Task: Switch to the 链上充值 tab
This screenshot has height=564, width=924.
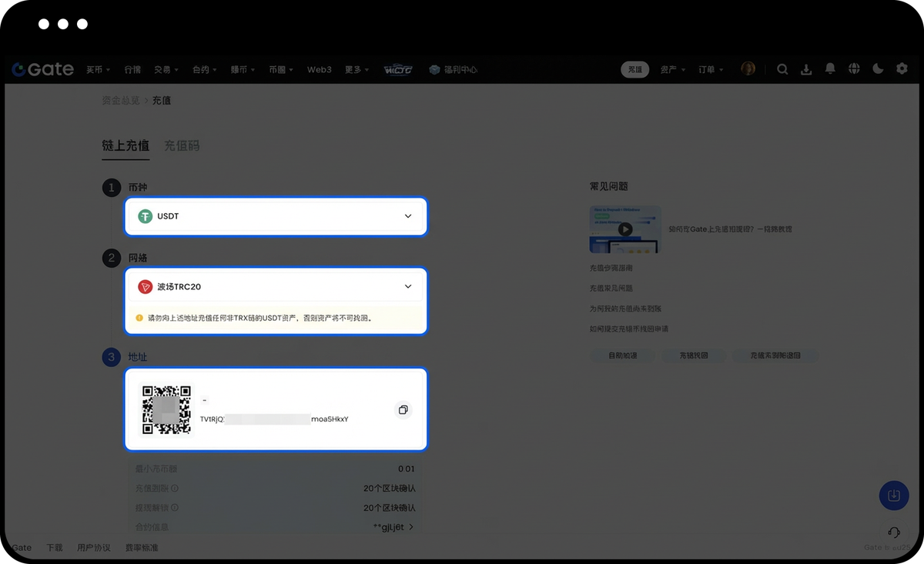Action: 126,145
